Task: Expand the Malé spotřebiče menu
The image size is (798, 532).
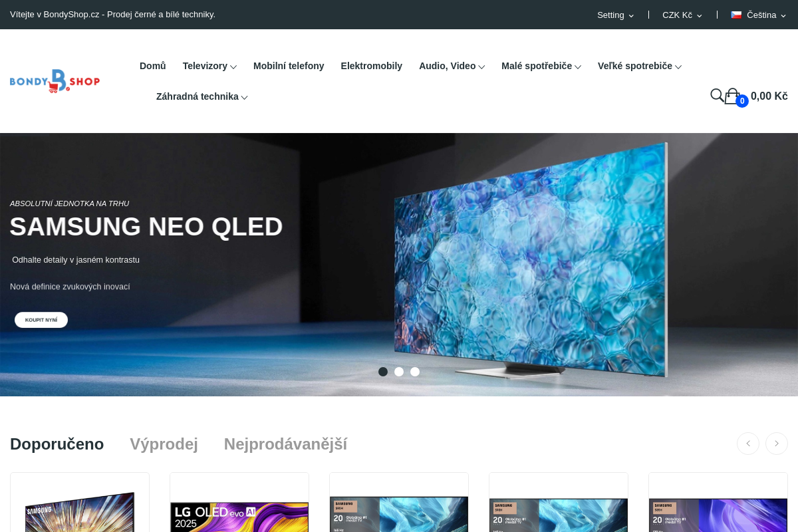Action: pyautogui.click(x=541, y=66)
